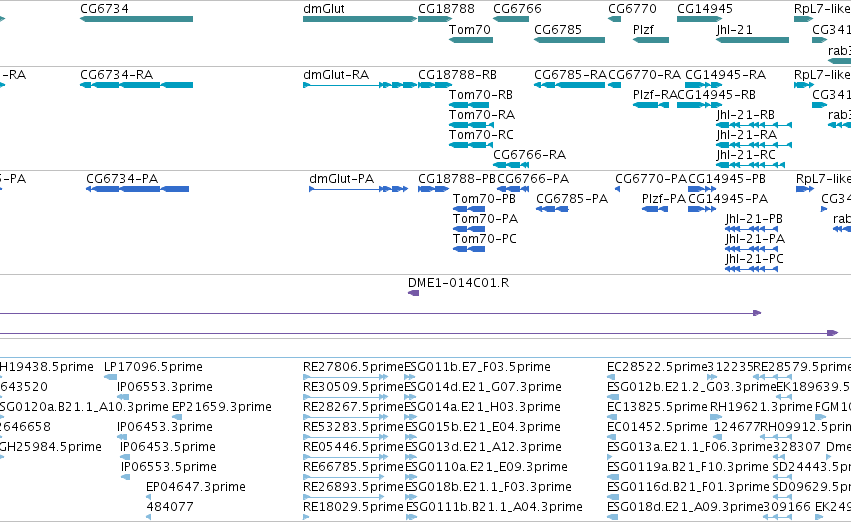The width and height of the screenshot is (851, 522).
Task: Select protein Tom70-PB
Action: click(x=484, y=199)
